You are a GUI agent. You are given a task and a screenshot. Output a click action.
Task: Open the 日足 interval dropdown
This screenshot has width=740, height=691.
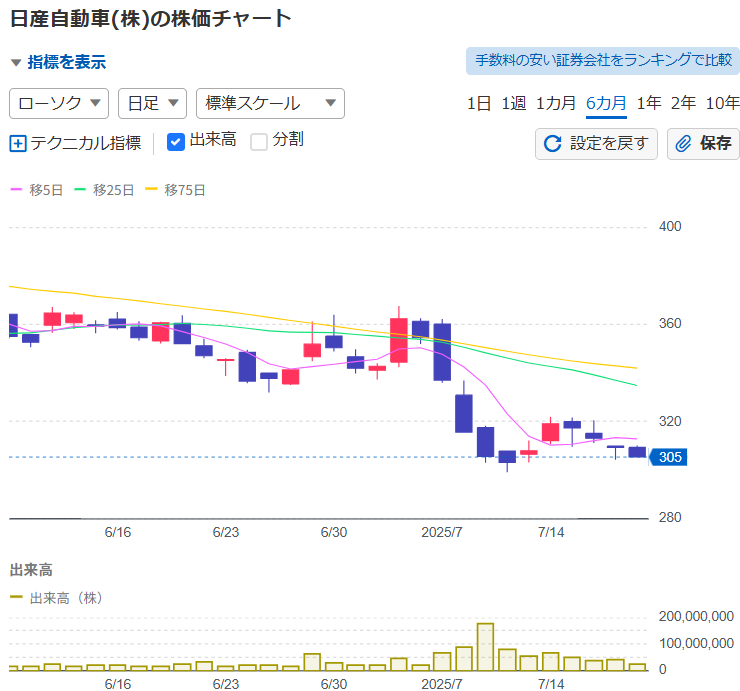coord(152,103)
